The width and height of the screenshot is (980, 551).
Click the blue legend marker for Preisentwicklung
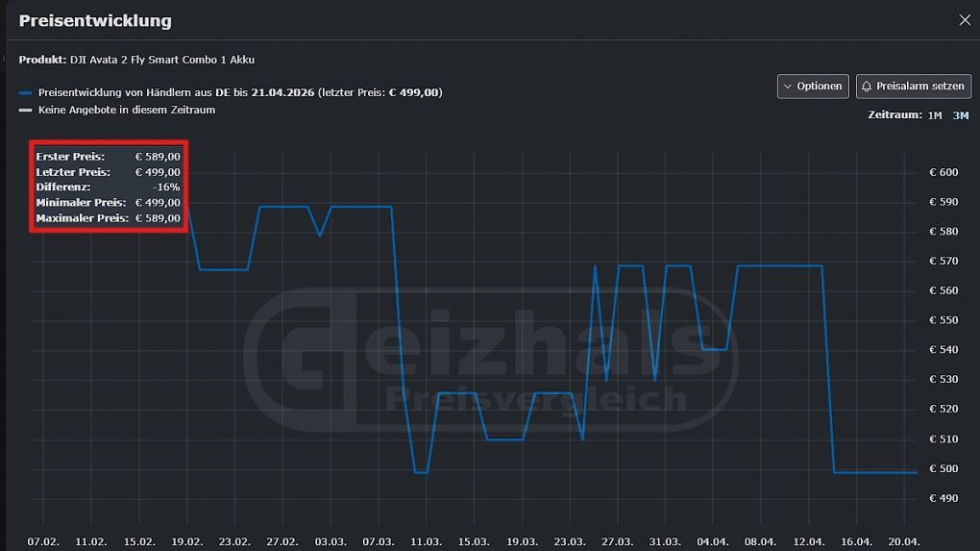[25, 92]
